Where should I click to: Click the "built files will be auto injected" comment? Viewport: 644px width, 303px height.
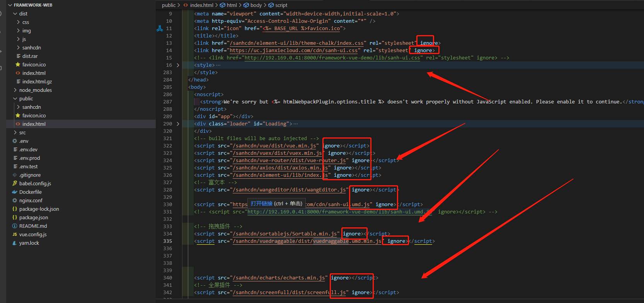256,139
